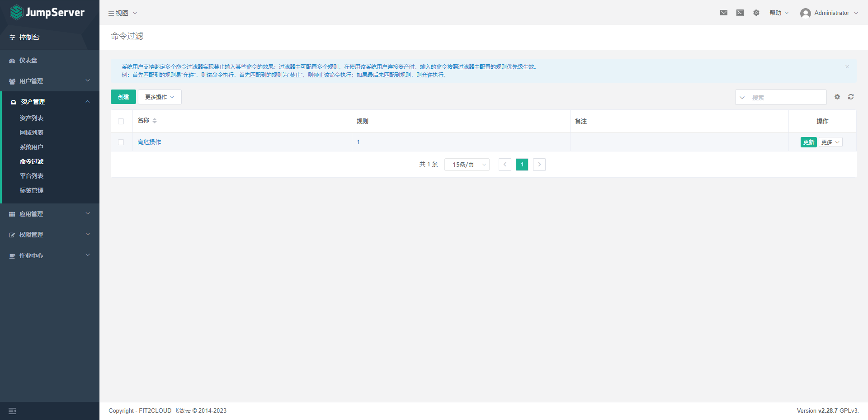Open the mail messages icon
Image resolution: width=868 pixels, height=420 pixels.
[724, 13]
